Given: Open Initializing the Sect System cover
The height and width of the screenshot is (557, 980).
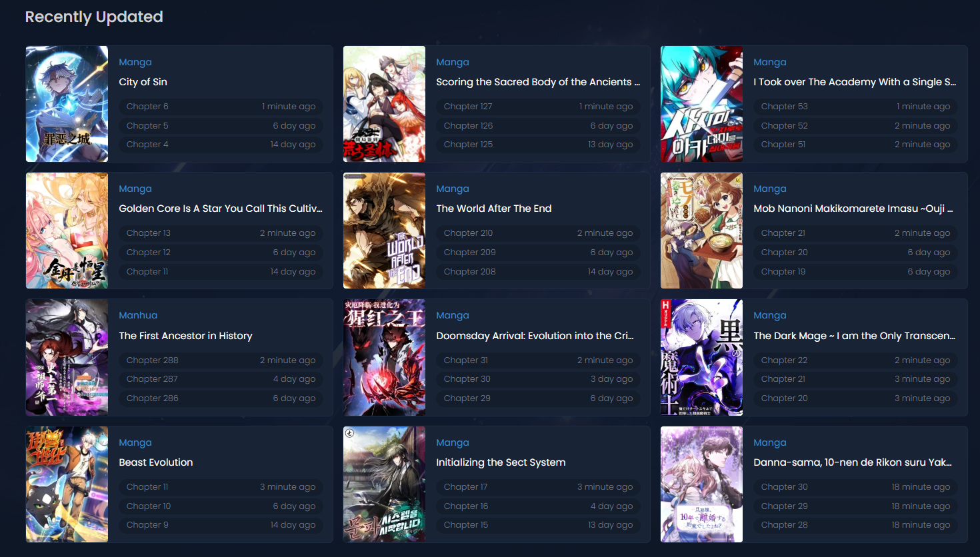Looking at the screenshot, I should pos(384,484).
